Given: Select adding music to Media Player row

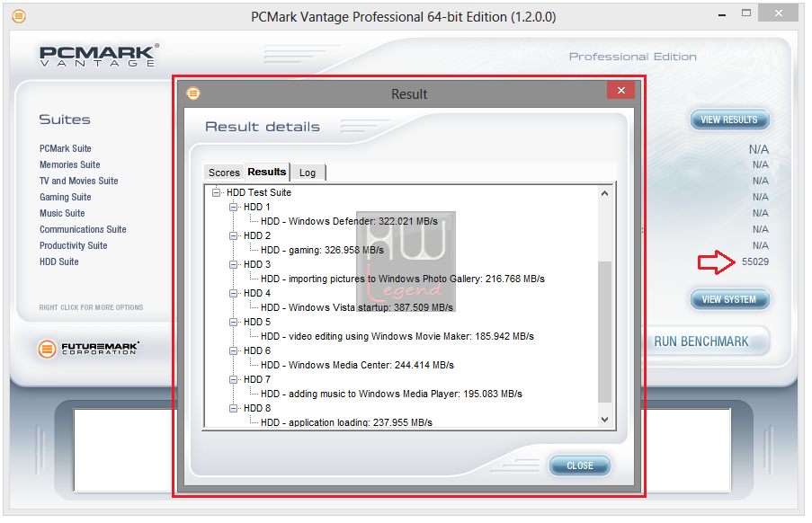Looking at the screenshot, I should pos(391,394).
